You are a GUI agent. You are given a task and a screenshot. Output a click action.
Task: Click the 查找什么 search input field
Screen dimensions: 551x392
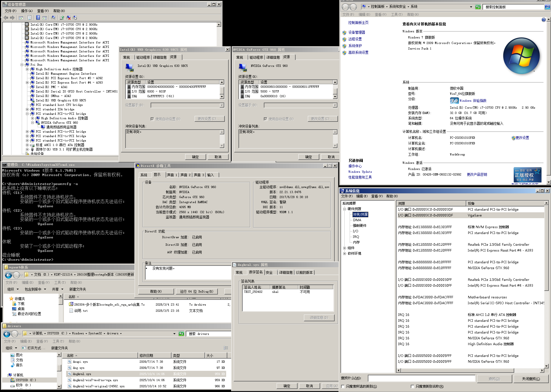point(421,378)
